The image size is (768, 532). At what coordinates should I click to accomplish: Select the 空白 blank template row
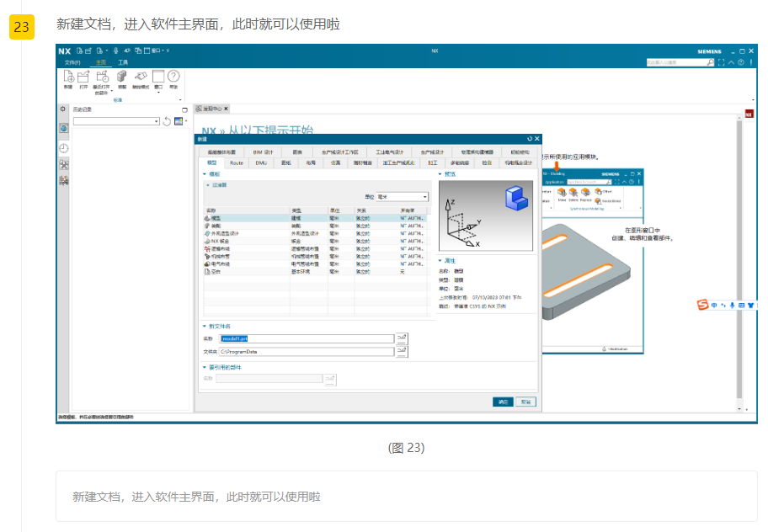(x=316, y=272)
